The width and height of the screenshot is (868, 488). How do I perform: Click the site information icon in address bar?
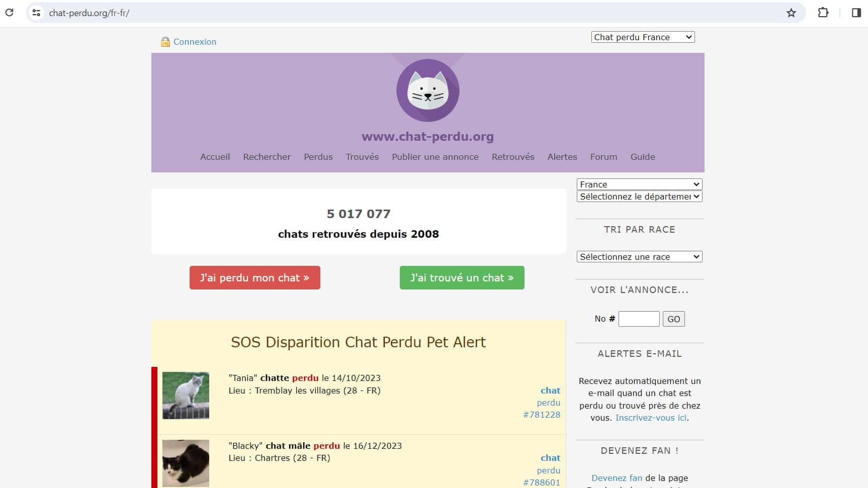[36, 13]
